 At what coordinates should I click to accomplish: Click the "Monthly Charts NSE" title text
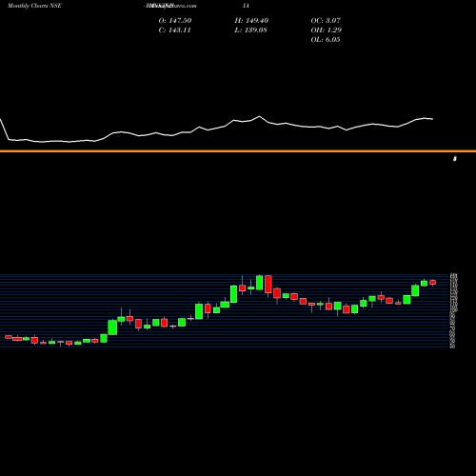pyautogui.click(x=34, y=6)
